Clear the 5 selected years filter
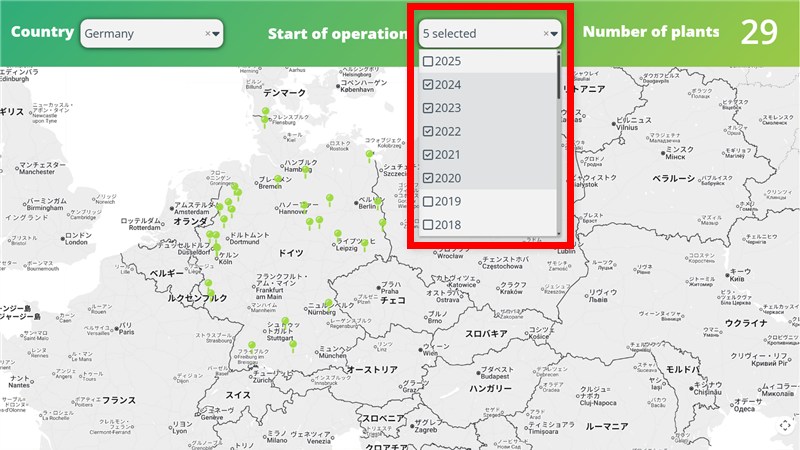This screenshot has height=450, width=800. pyautogui.click(x=546, y=33)
